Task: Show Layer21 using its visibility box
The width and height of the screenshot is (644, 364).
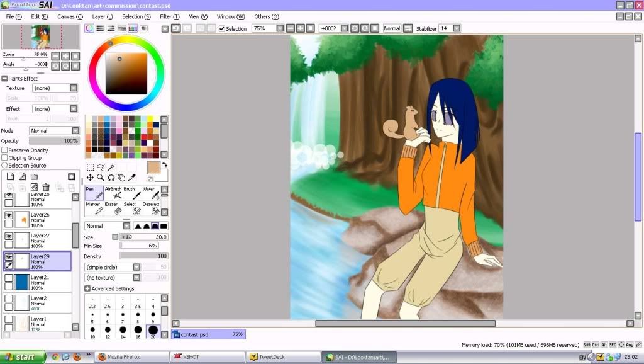Action: point(9,278)
